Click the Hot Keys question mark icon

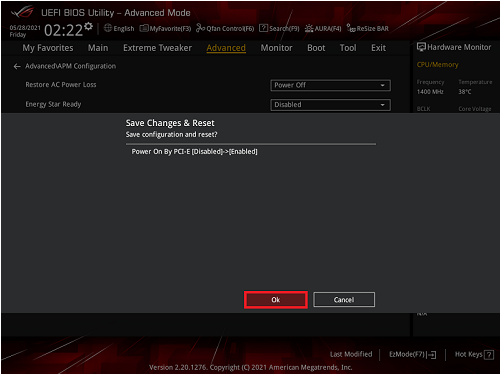coord(489,355)
